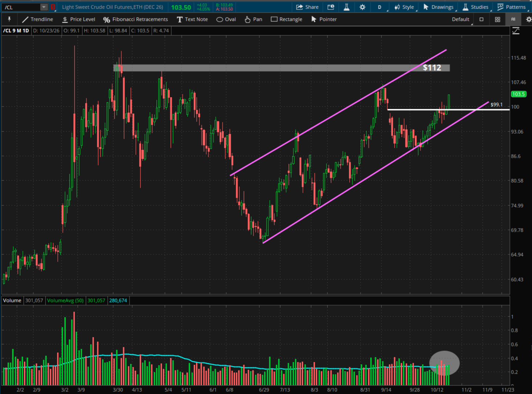Open the Default drawing set dropdown
The width and height of the screenshot is (532, 394).
pos(461,19)
